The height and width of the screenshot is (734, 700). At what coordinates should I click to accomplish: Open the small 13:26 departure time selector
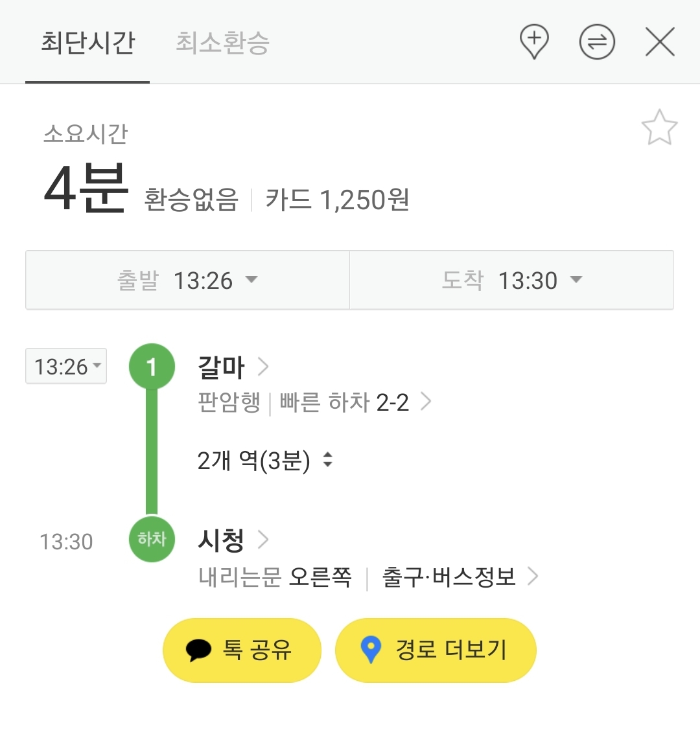pyautogui.click(x=66, y=367)
